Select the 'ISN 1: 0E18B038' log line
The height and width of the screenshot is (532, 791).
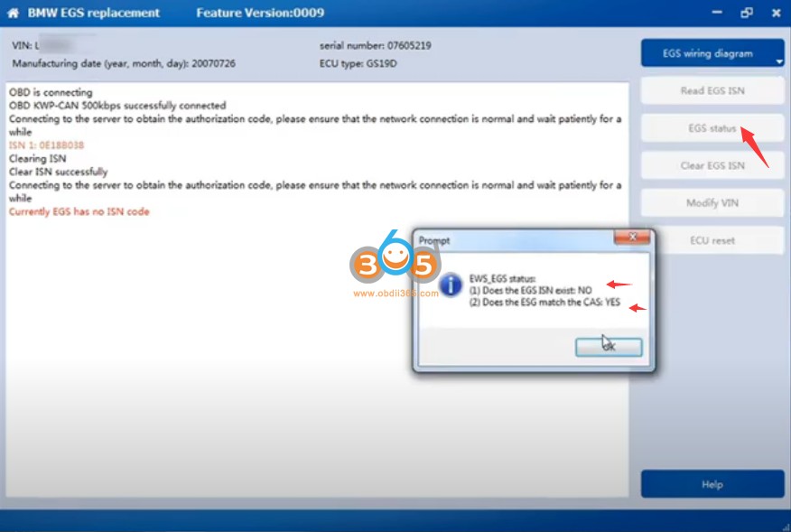pyautogui.click(x=46, y=145)
